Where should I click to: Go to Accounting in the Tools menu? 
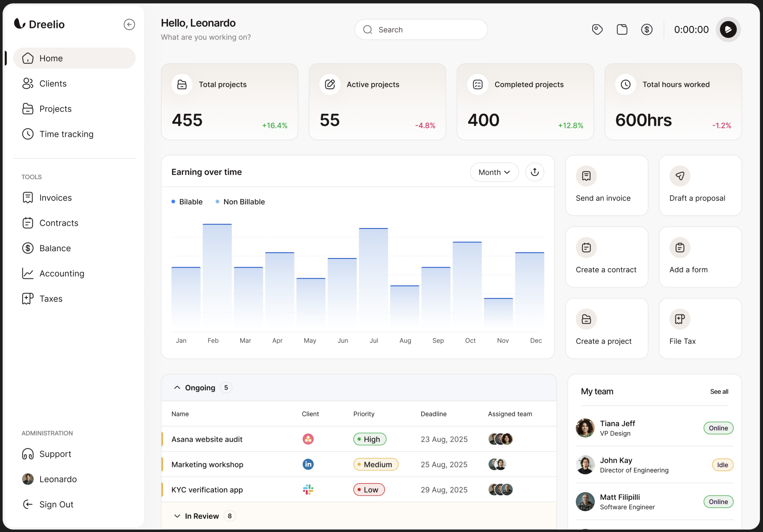62,273
